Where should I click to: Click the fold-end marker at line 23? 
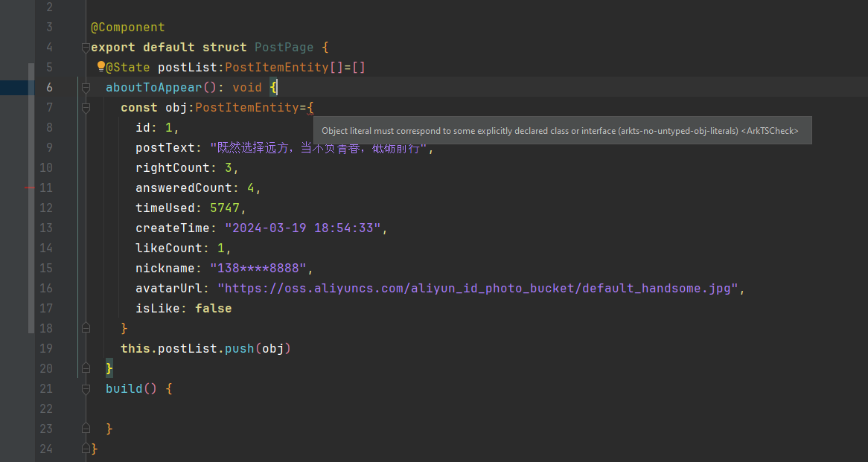[85, 428]
